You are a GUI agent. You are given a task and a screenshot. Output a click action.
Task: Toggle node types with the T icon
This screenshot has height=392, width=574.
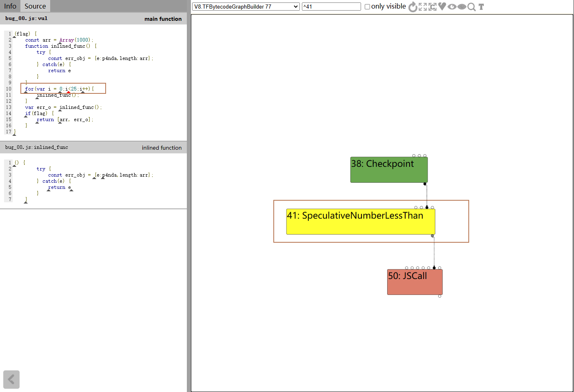[x=481, y=7]
